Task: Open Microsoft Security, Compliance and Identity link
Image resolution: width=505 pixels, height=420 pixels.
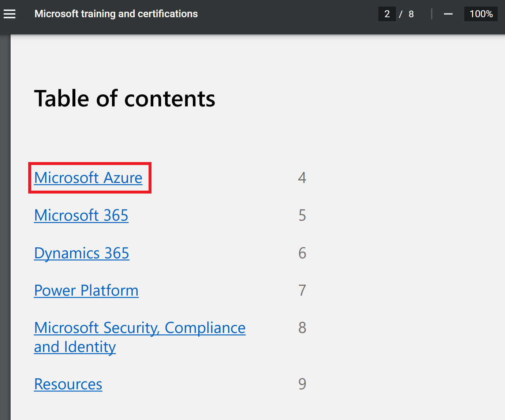Action: (140, 328)
